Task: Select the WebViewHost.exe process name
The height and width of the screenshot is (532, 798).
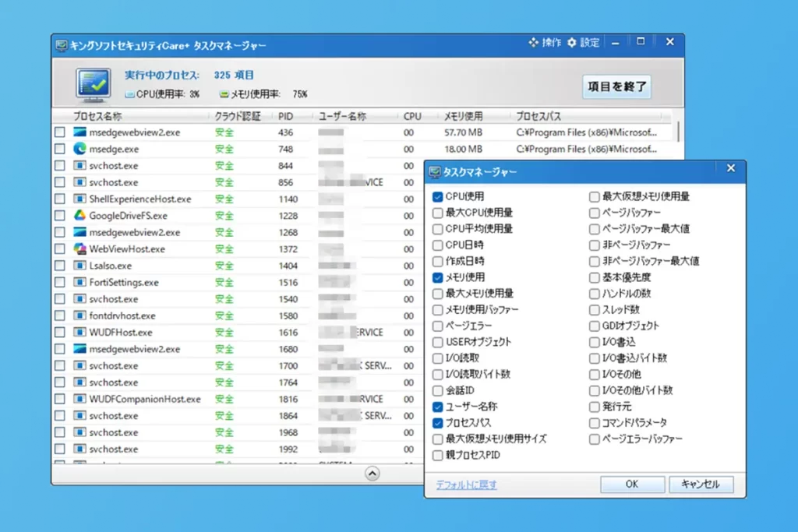Action: click(x=127, y=248)
